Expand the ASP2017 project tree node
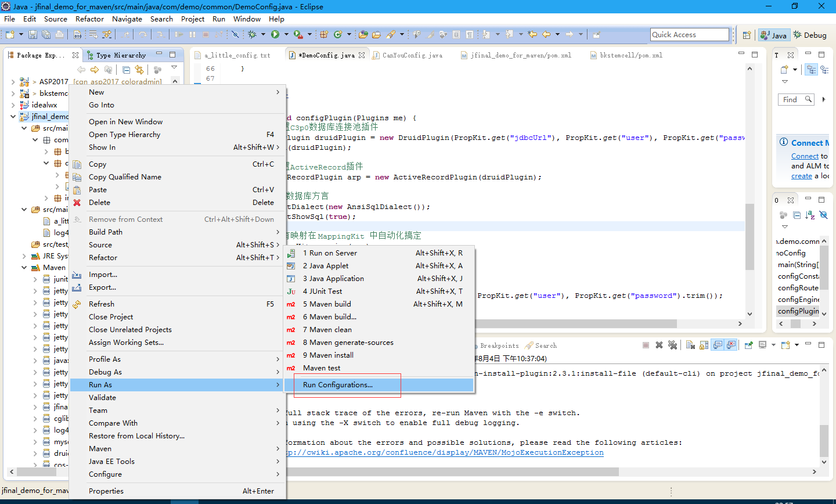Viewport: 836px width, 504px height. (x=13, y=82)
